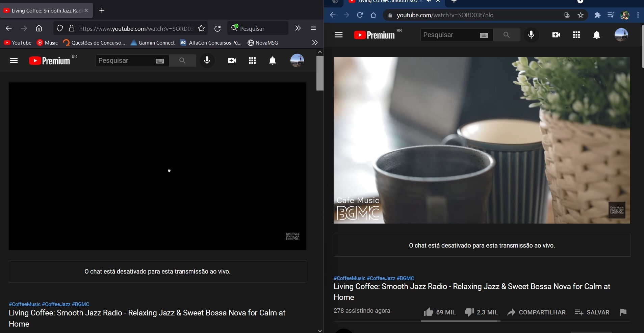This screenshot has width=644, height=333.
Task: Open notifications bell in Chrome YouTube
Action: tap(597, 35)
